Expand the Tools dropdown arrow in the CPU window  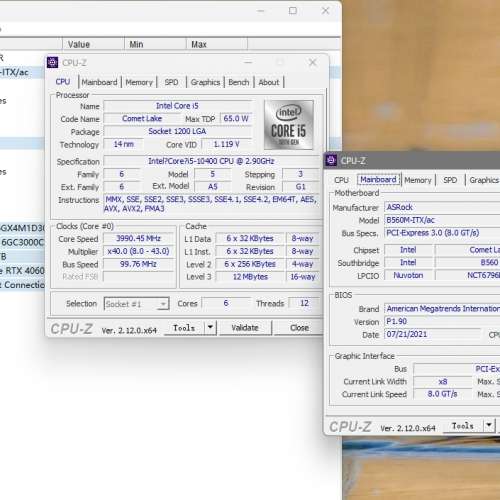pyautogui.click(x=210, y=328)
